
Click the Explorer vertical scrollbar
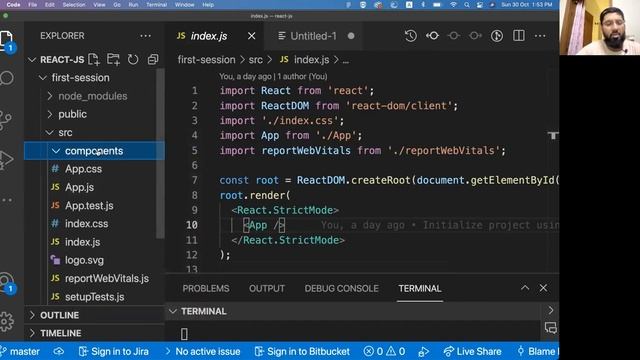pos(160,153)
